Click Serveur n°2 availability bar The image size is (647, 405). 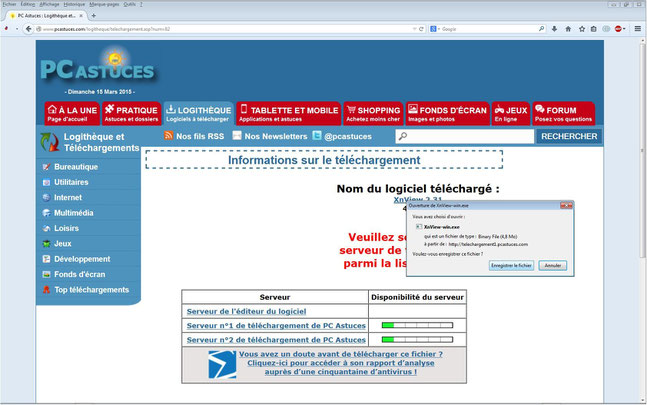(x=417, y=339)
